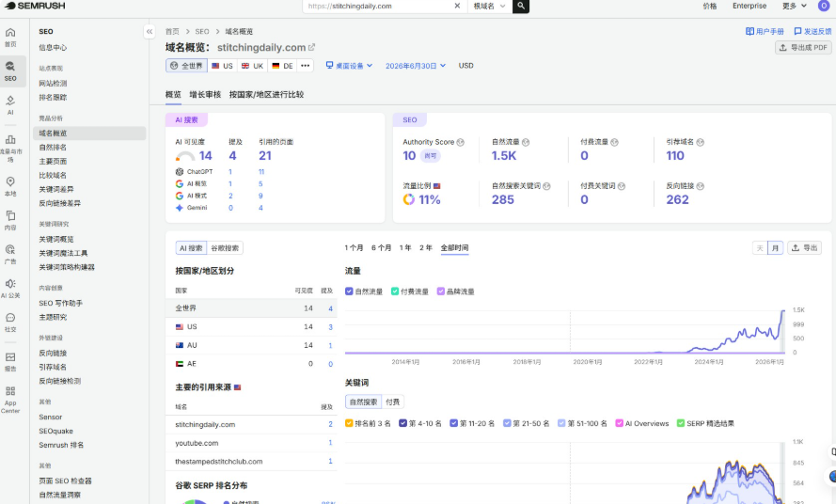
Task: Toggle 付费流量 checkbox in traffic chart
Action: click(x=395, y=291)
